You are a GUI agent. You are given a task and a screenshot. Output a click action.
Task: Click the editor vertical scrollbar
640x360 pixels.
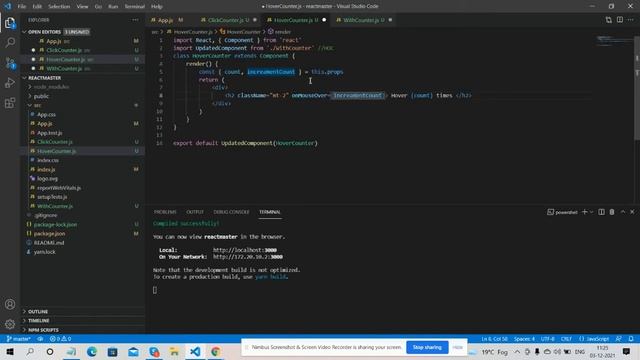(x=637, y=88)
